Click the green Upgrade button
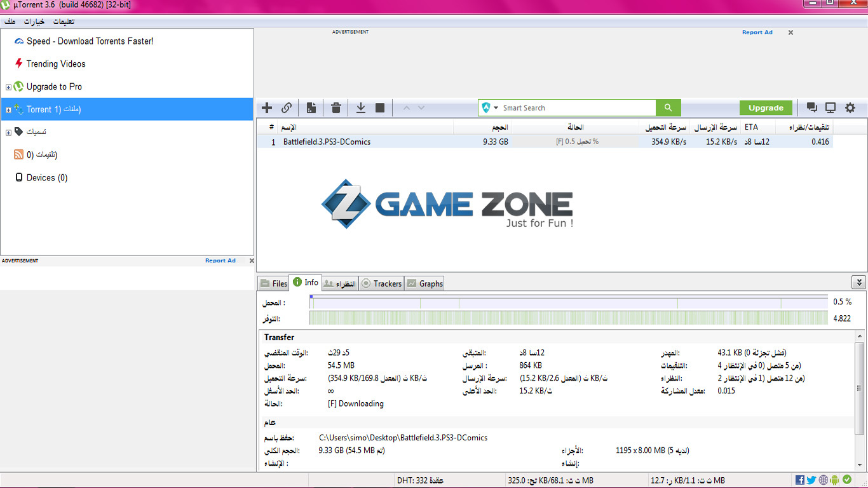Image resolution: width=868 pixels, height=488 pixels. tap(766, 108)
